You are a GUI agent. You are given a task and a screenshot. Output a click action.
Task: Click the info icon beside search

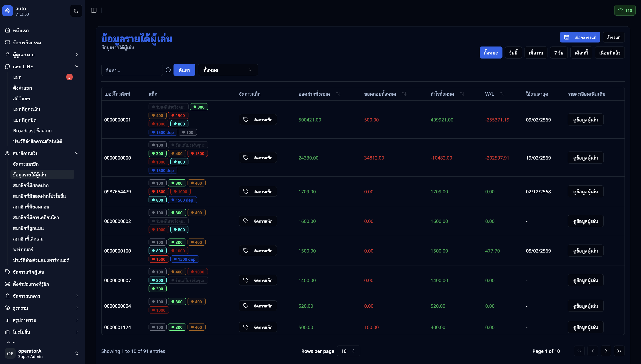point(168,70)
